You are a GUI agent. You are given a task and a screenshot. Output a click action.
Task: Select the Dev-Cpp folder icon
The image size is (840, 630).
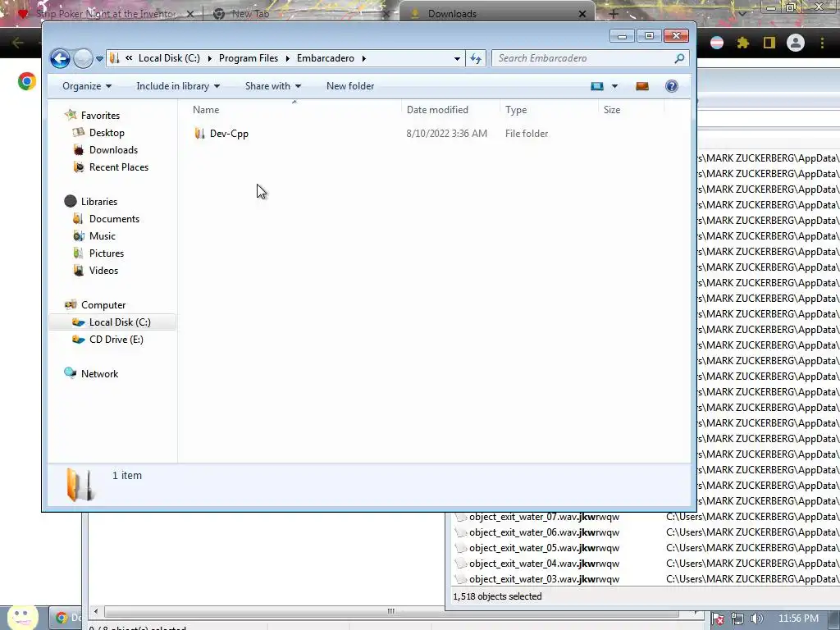tap(199, 134)
